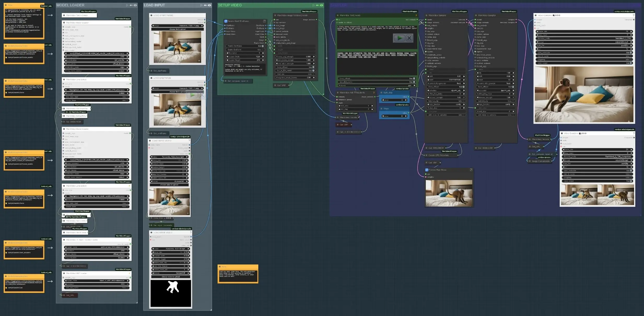Collapse the LOAD ENDFRAME node using its title dot
The height and width of the screenshot is (316, 644).
point(151,78)
